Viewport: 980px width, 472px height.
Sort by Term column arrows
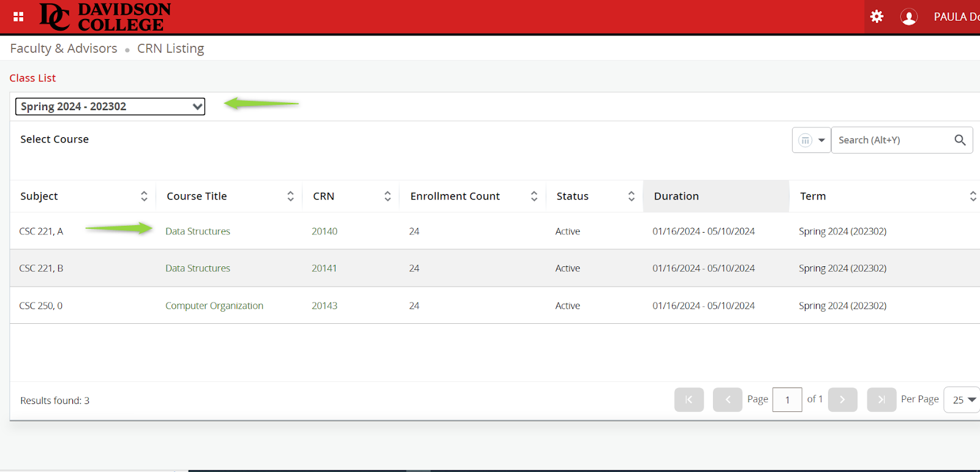click(973, 196)
